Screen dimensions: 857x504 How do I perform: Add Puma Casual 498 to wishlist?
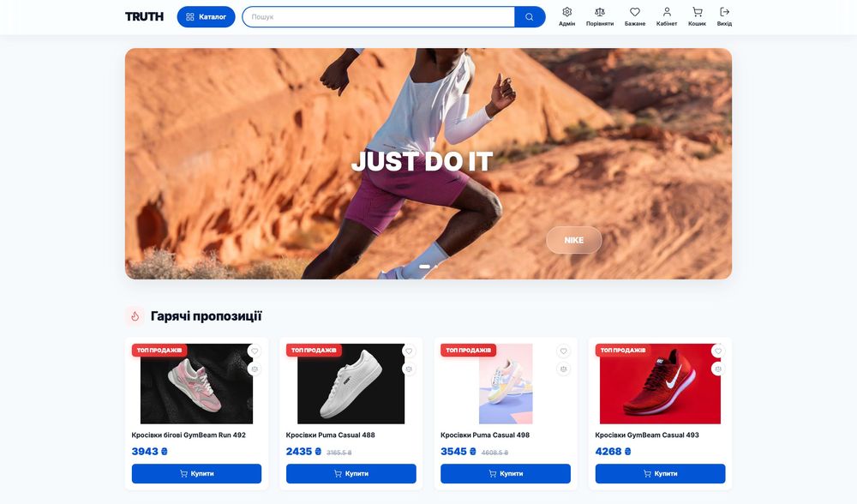(x=564, y=351)
